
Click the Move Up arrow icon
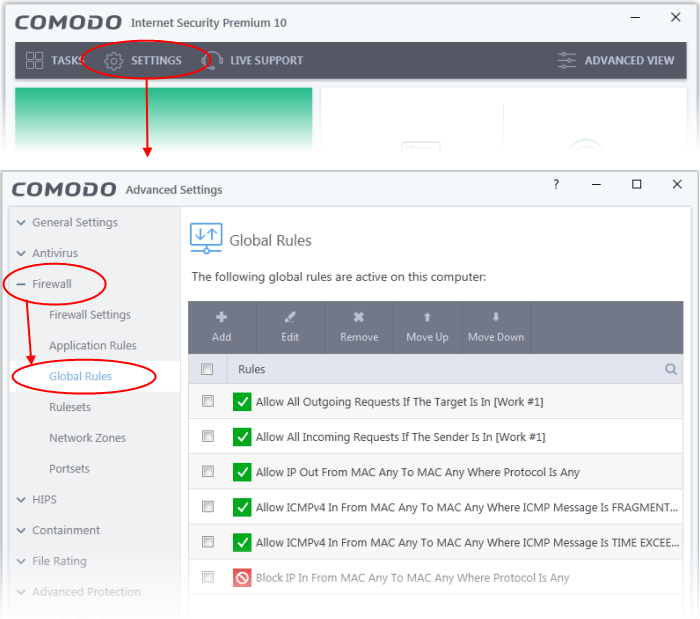pos(427,318)
